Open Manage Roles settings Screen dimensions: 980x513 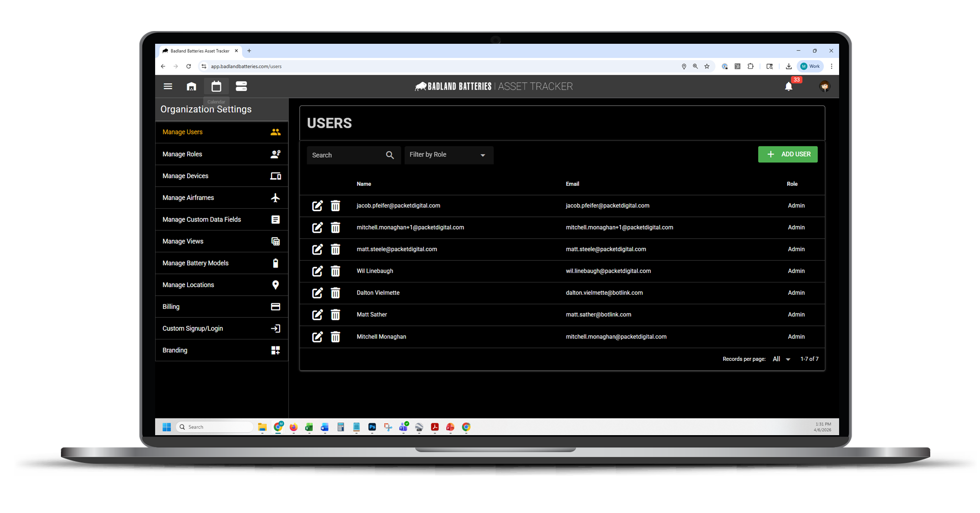222,154
